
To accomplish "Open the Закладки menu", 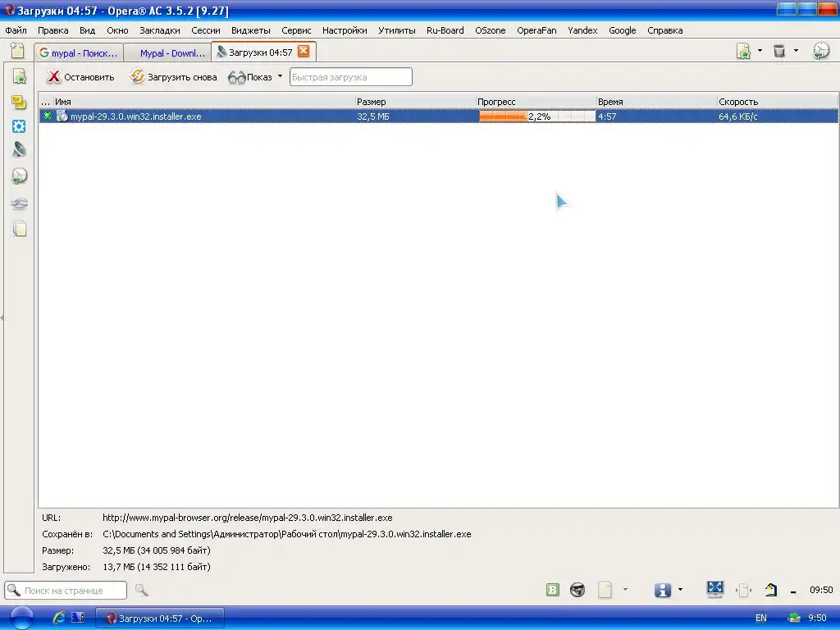I will click(x=160, y=30).
